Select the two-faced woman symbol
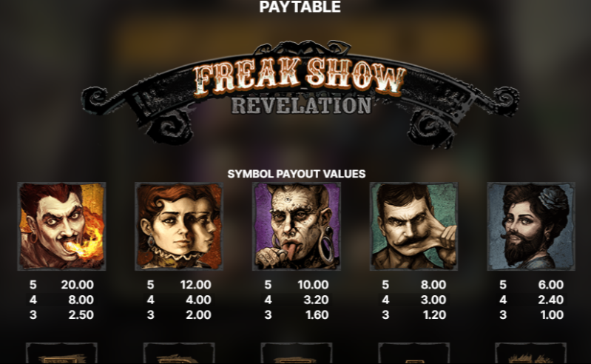Image resolution: width=591 pixels, height=364 pixels. pyautogui.click(x=179, y=226)
